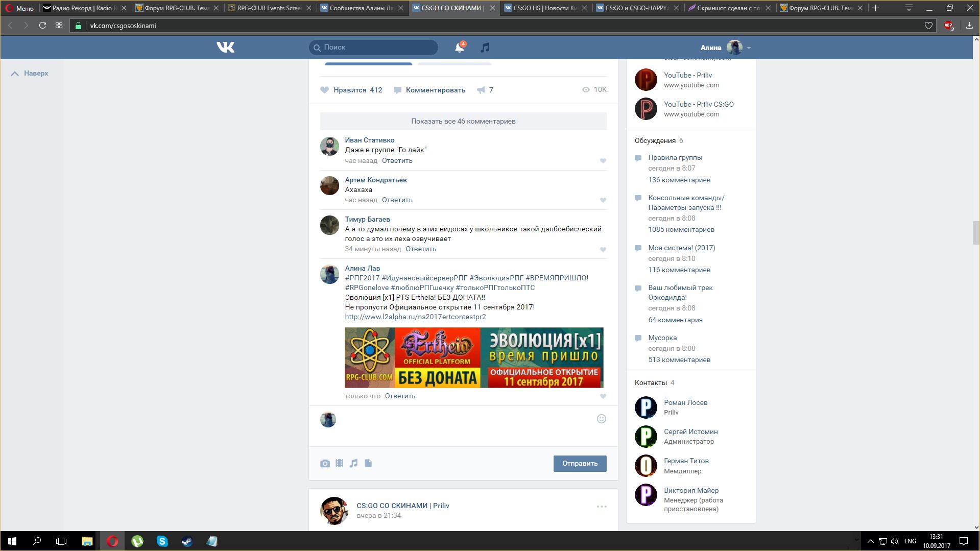Screen dimensions: 980x551
Task: Open the emoji picker in comment box
Action: tap(602, 419)
